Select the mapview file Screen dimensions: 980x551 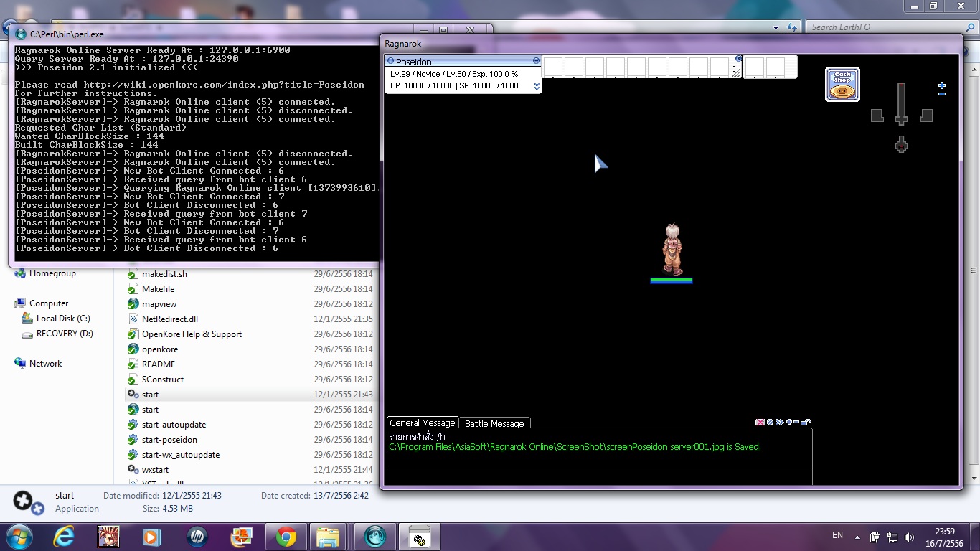coord(159,304)
